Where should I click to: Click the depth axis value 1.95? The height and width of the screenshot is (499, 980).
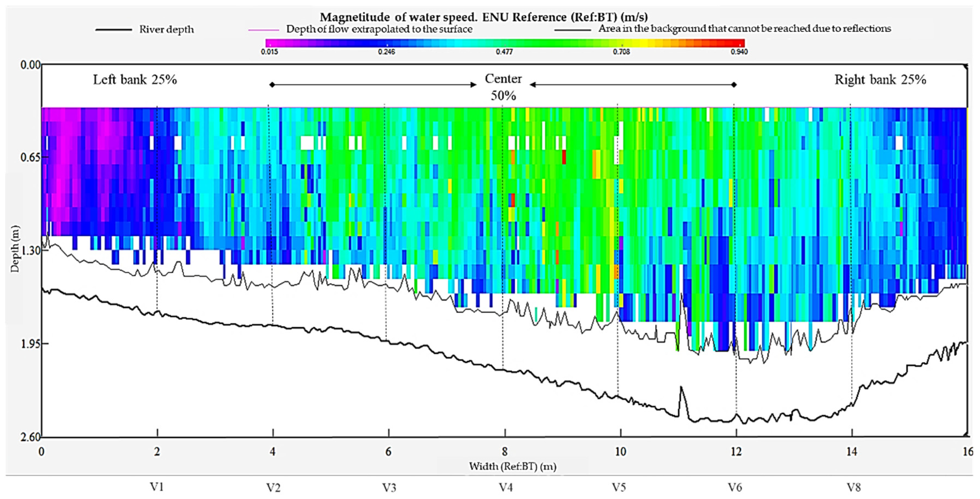point(30,344)
